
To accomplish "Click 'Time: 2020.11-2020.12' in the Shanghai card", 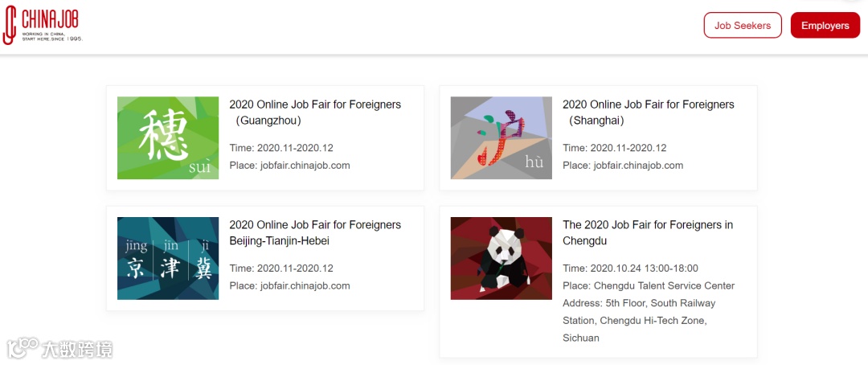I will click(x=615, y=148).
